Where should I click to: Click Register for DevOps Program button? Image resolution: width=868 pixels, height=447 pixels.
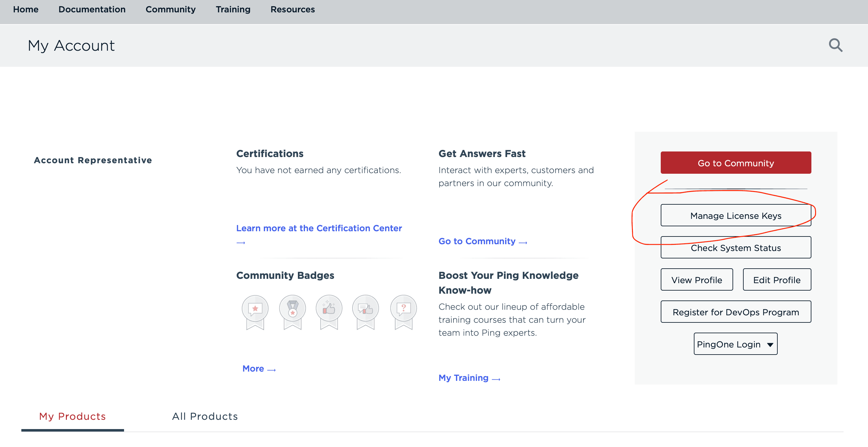pos(736,312)
